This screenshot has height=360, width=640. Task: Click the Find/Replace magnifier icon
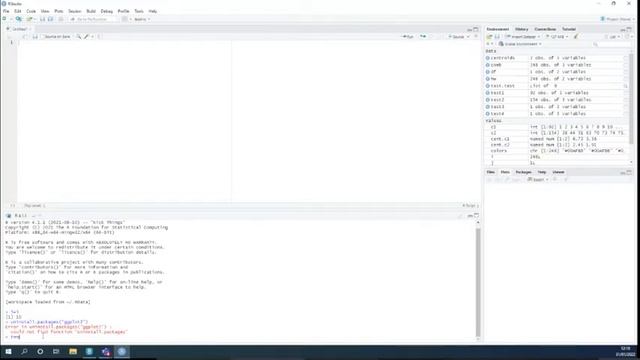click(x=79, y=37)
